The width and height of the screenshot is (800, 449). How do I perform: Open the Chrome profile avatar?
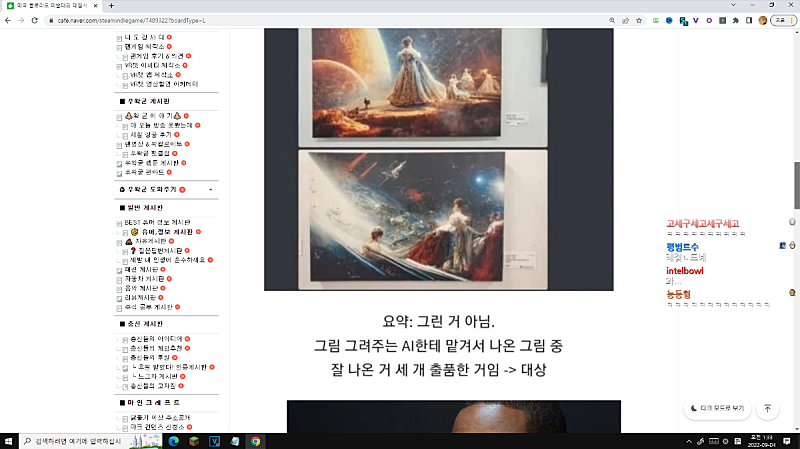click(763, 20)
